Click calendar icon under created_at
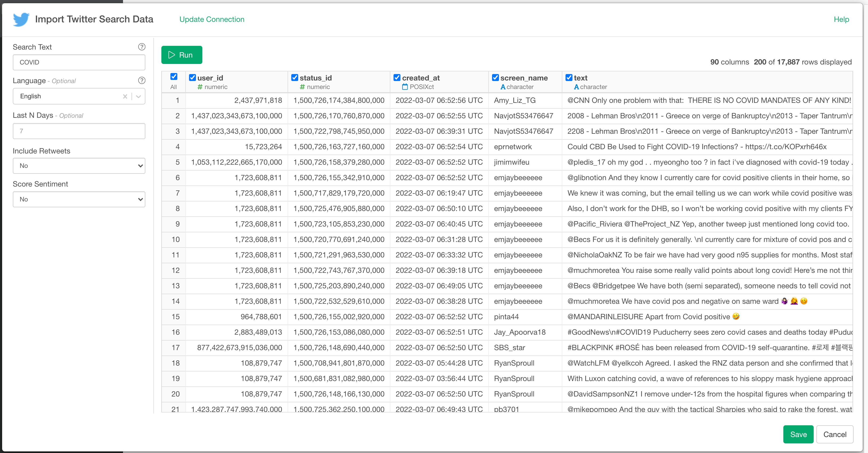The width and height of the screenshot is (868, 453). [x=405, y=87]
